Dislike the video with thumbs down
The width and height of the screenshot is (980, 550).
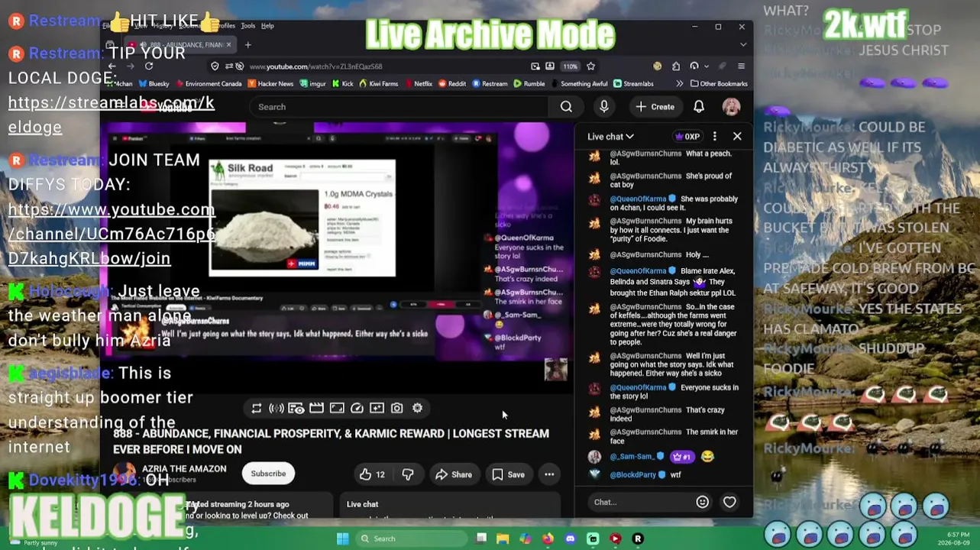408,474
